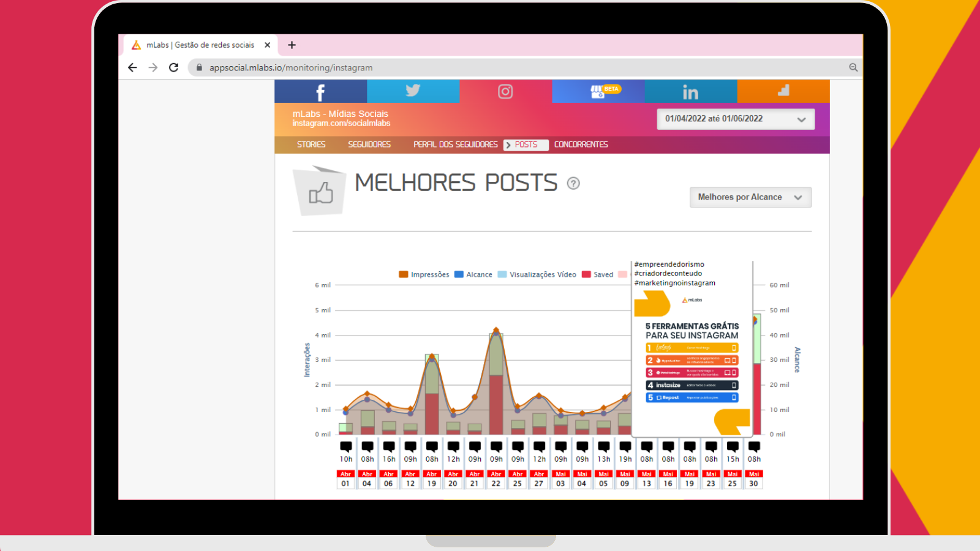Viewport: 980px width, 551px height.
Task: Click the comment bubble above the Abr 22 post
Action: 496,445
